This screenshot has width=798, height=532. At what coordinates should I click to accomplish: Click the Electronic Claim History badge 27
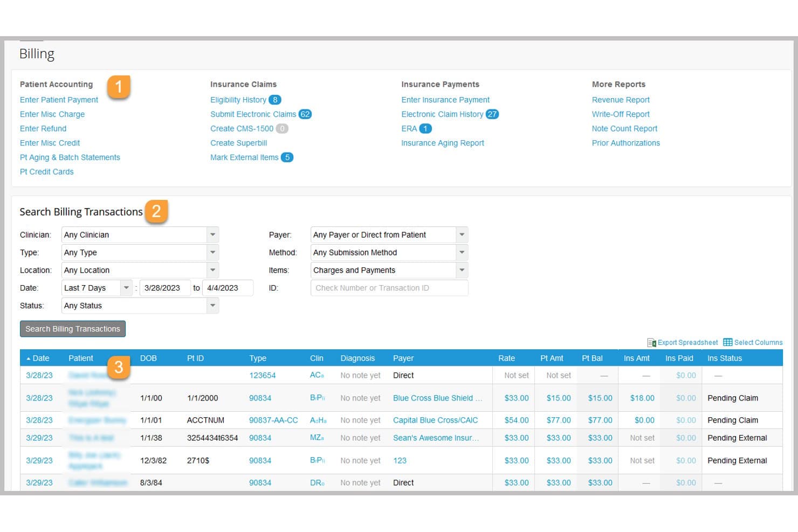492,114
